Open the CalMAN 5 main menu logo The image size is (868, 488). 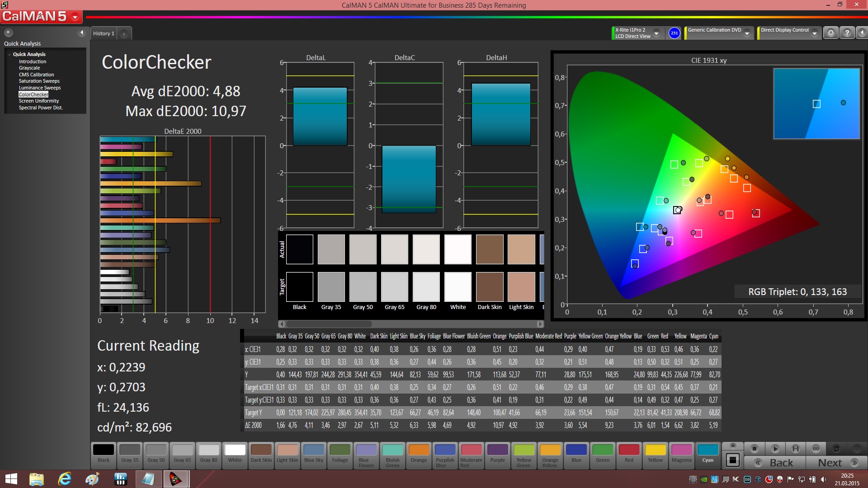click(x=41, y=17)
